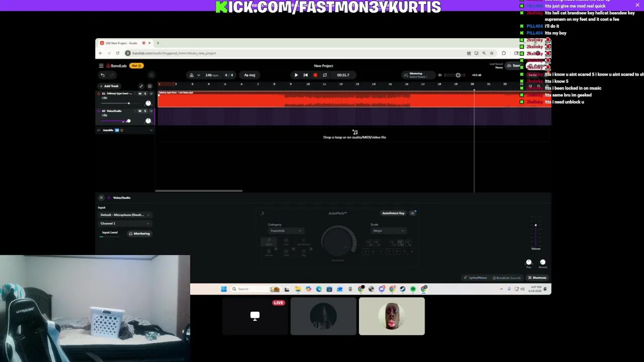Viewport: 644px width, 362px height.
Task: Click the square icon beside the wrench
Action: 149,86
